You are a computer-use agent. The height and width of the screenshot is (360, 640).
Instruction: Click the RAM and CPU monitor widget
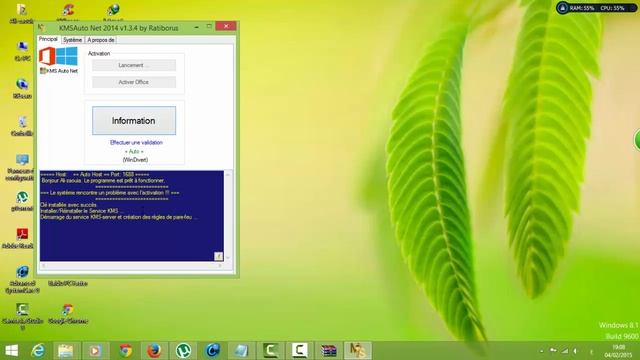(x=597, y=8)
